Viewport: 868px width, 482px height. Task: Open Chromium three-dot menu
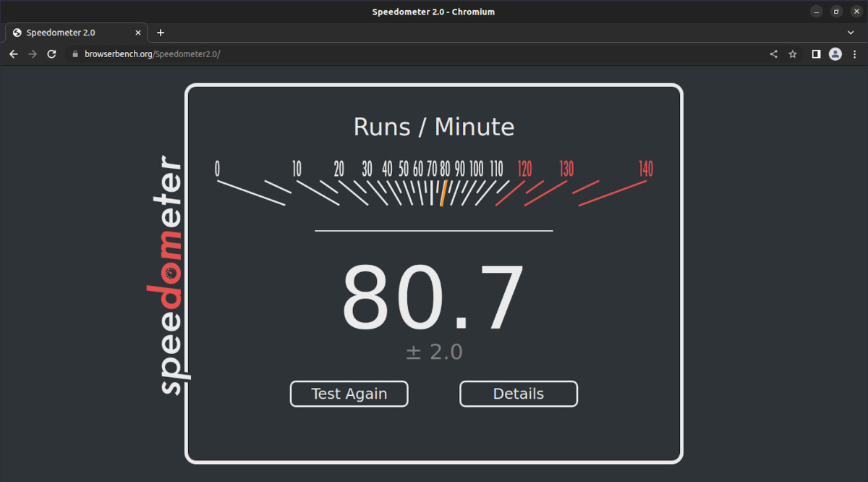point(854,54)
